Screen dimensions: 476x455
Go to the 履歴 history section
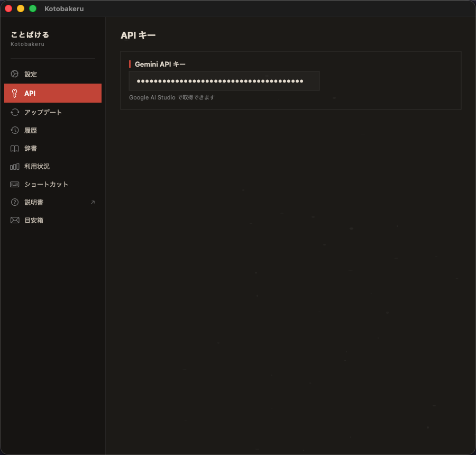(31, 130)
